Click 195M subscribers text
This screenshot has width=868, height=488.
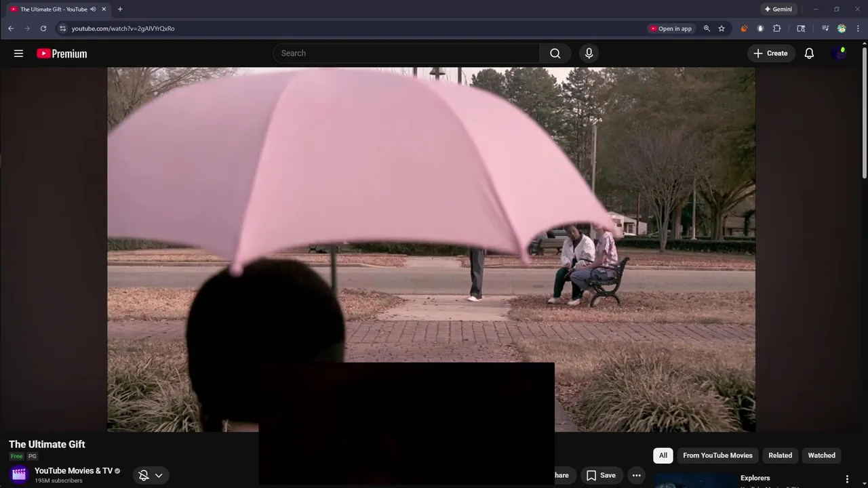pyautogui.click(x=58, y=481)
